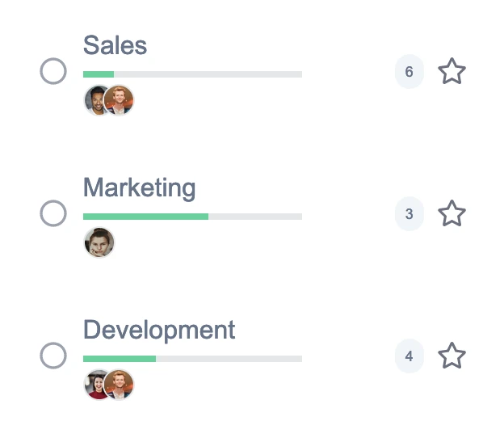Click the Sales task count badge 6
The width and height of the screenshot is (504, 438).
tap(409, 72)
